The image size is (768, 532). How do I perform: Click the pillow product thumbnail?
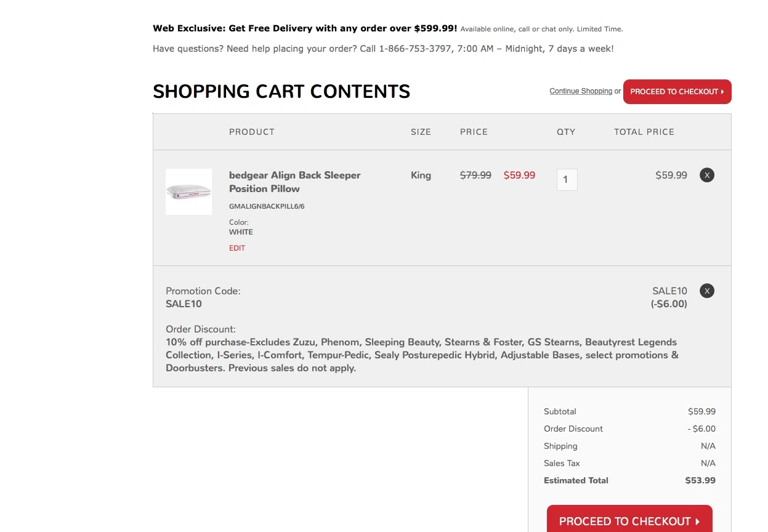[x=188, y=191]
